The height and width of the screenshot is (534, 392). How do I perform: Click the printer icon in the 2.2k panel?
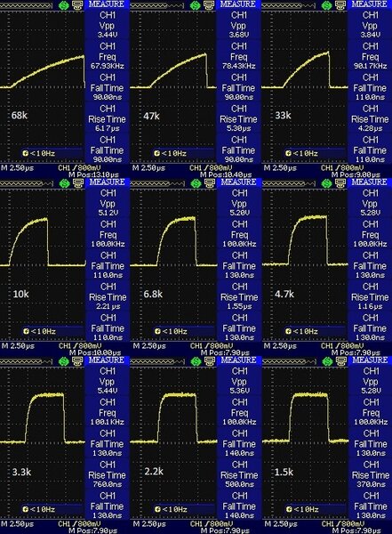tap(210, 361)
